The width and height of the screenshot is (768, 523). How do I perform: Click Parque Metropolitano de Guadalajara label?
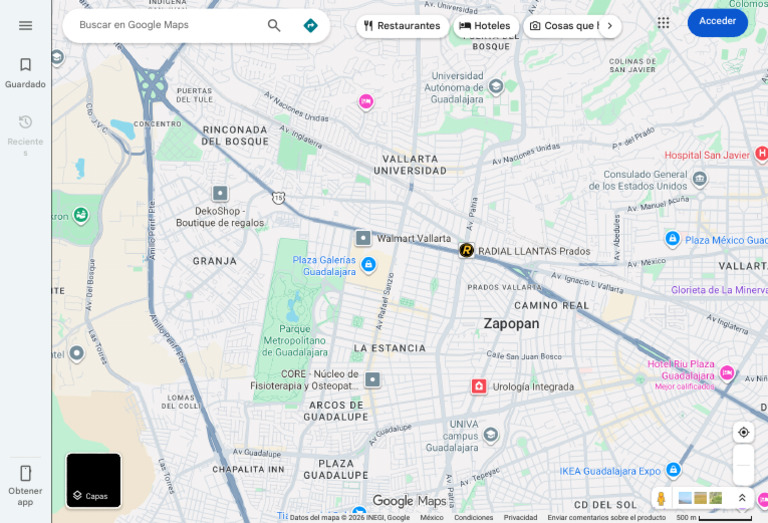point(295,340)
